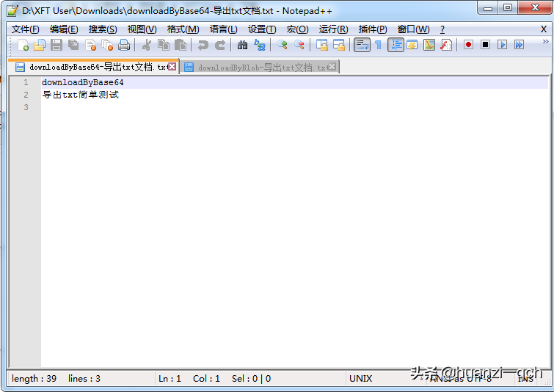Zoom out with the magnifier minus icon
554x392 pixels.
(299, 45)
